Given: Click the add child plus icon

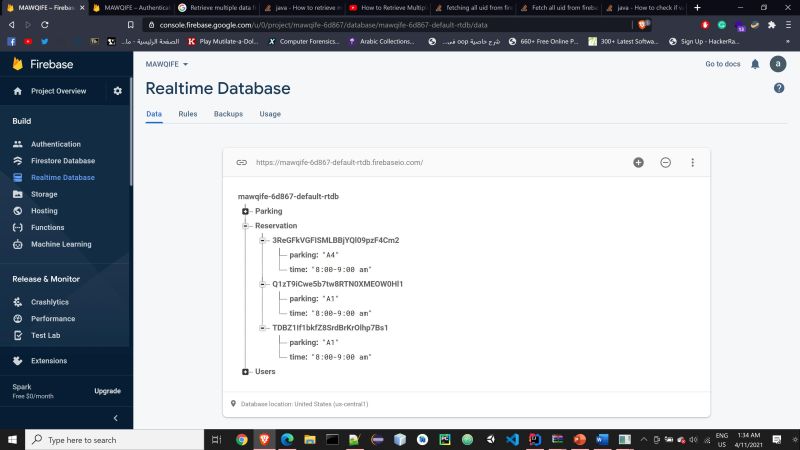Looking at the screenshot, I should click(x=638, y=162).
